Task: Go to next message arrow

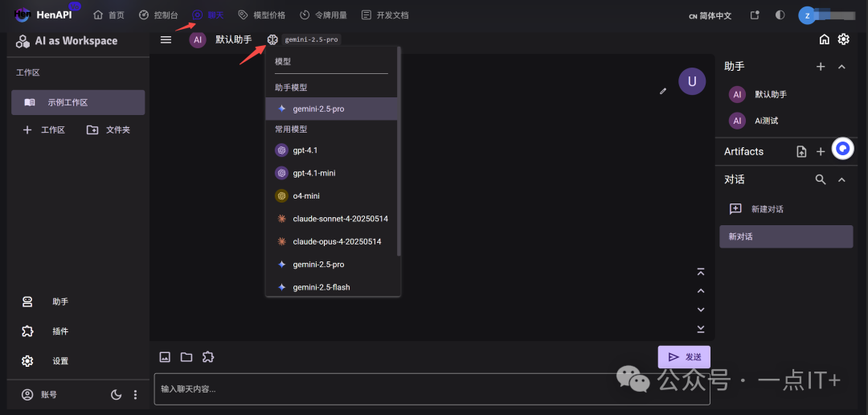Action: pos(701,310)
